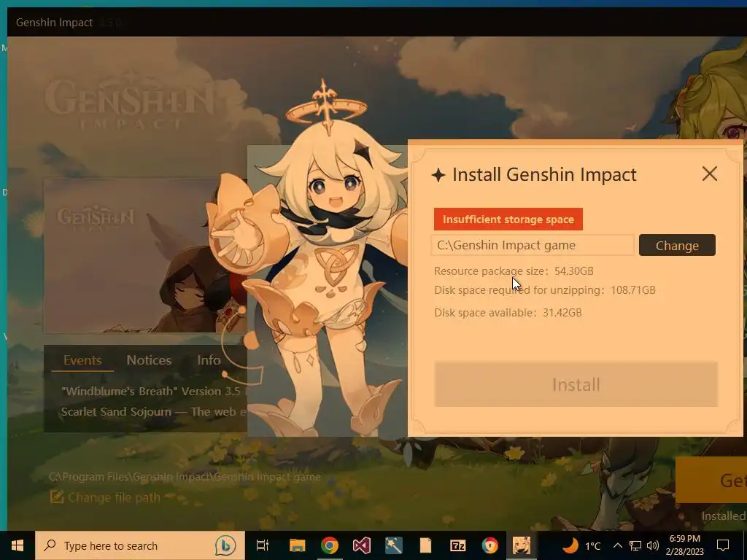
Task: Open File Explorer from the taskbar
Action: 298,545
